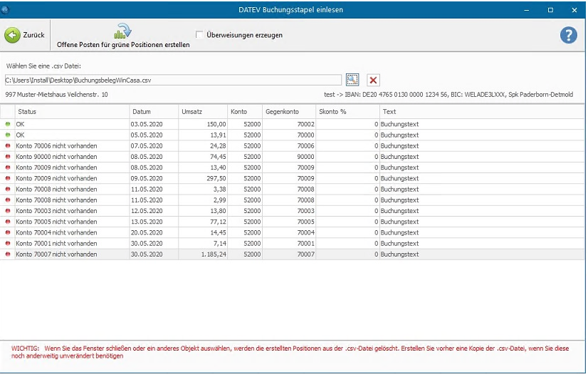Click the application icon in title bar

point(6,10)
